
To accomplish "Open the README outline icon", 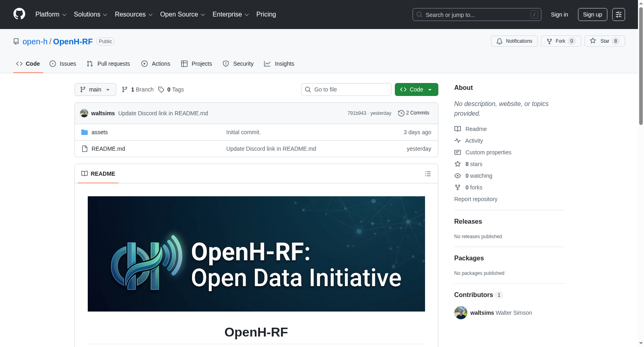I will pos(428,174).
